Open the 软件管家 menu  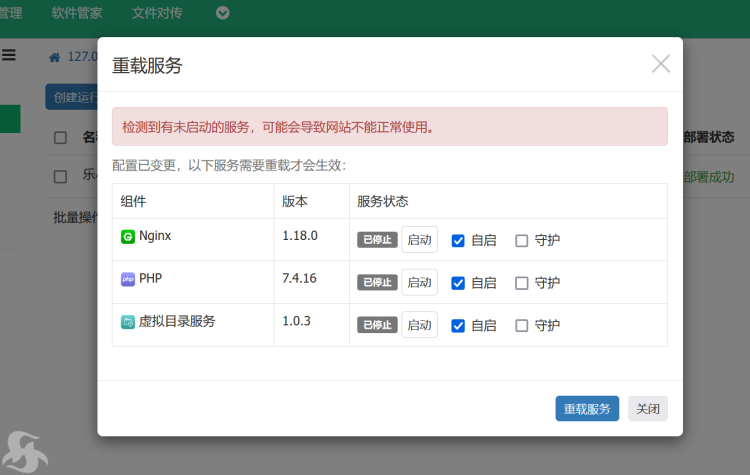[x=77, y=13]
